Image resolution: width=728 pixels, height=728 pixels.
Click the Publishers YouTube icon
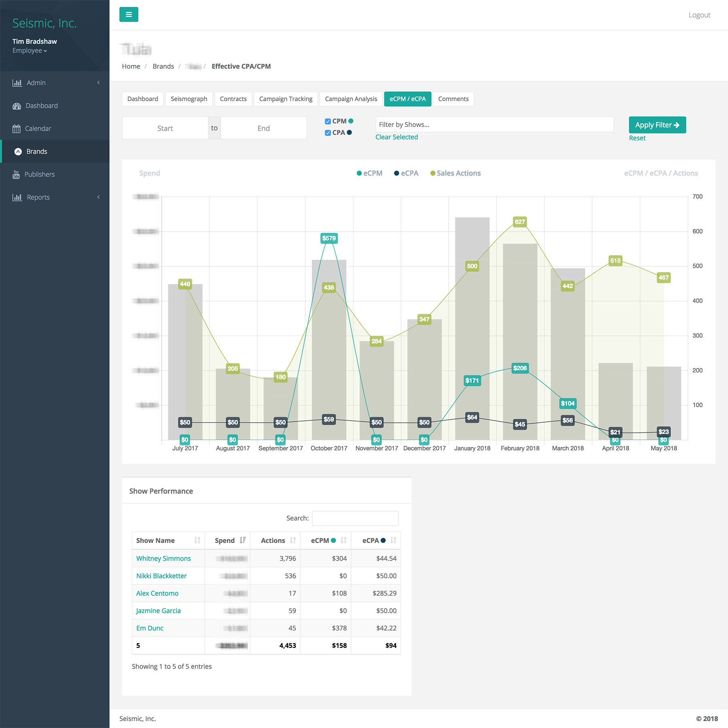(16, 174)
